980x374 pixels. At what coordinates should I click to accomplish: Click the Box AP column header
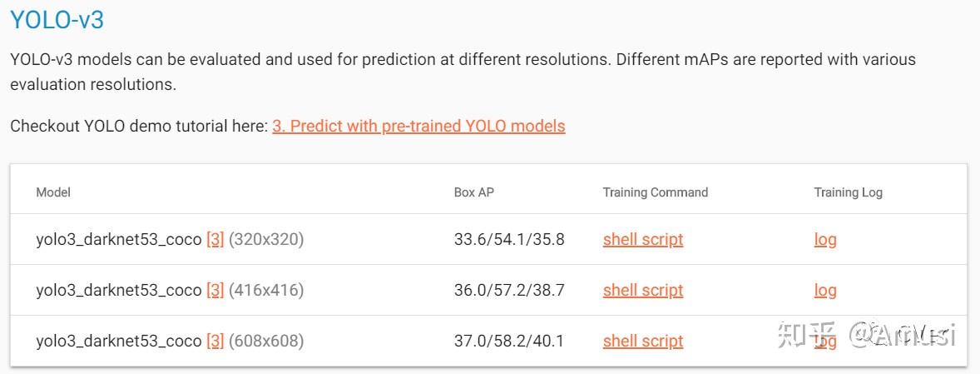(474, 192)
